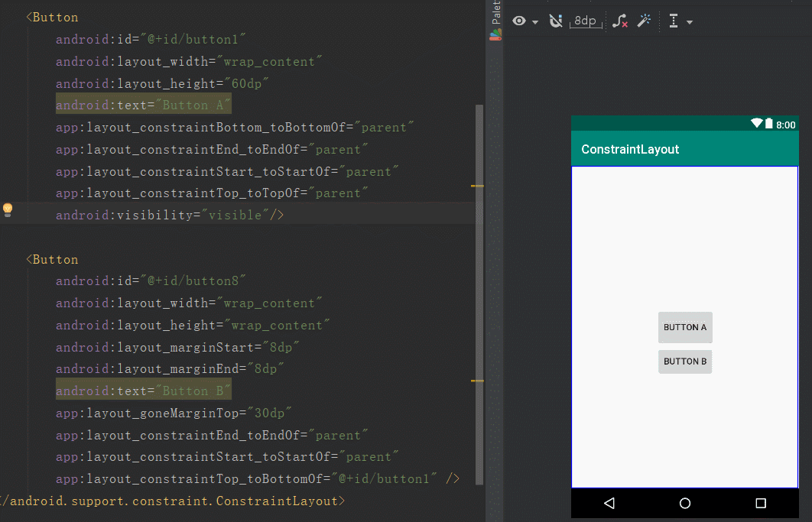The image size is (812, 522).
Task: Click the first <Button opening tag
Action: click(x=52, y=17)
